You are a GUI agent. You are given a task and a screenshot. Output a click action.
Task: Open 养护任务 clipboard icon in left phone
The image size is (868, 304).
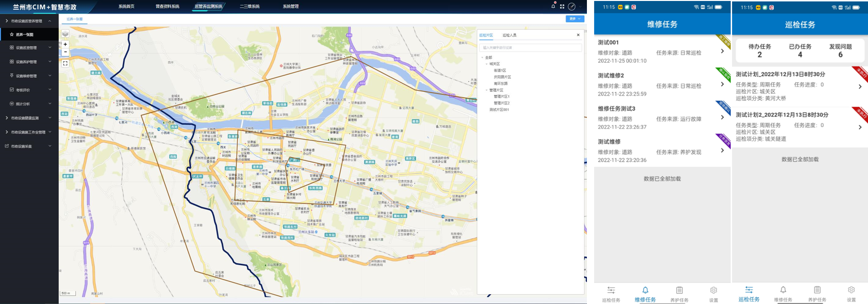(679, 290)
